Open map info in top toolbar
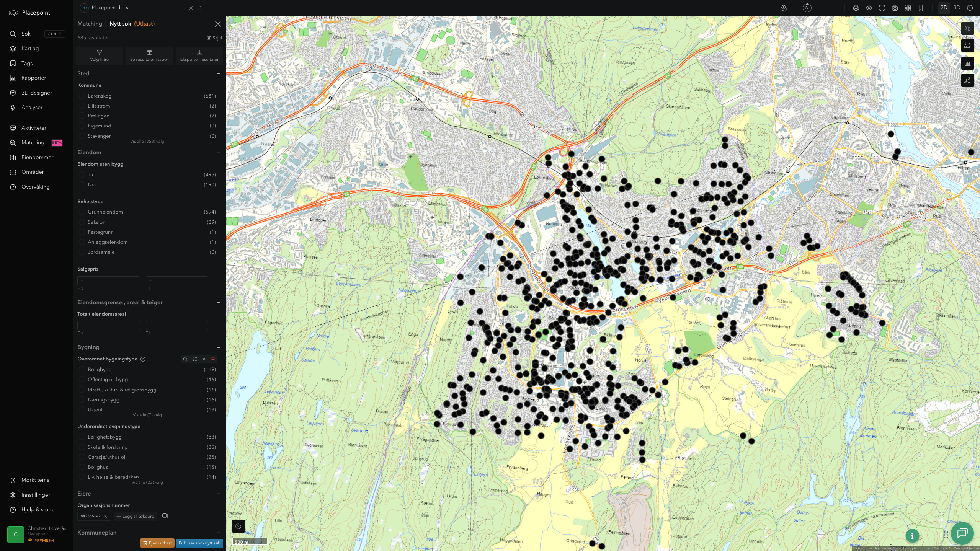 coord(970,8)
